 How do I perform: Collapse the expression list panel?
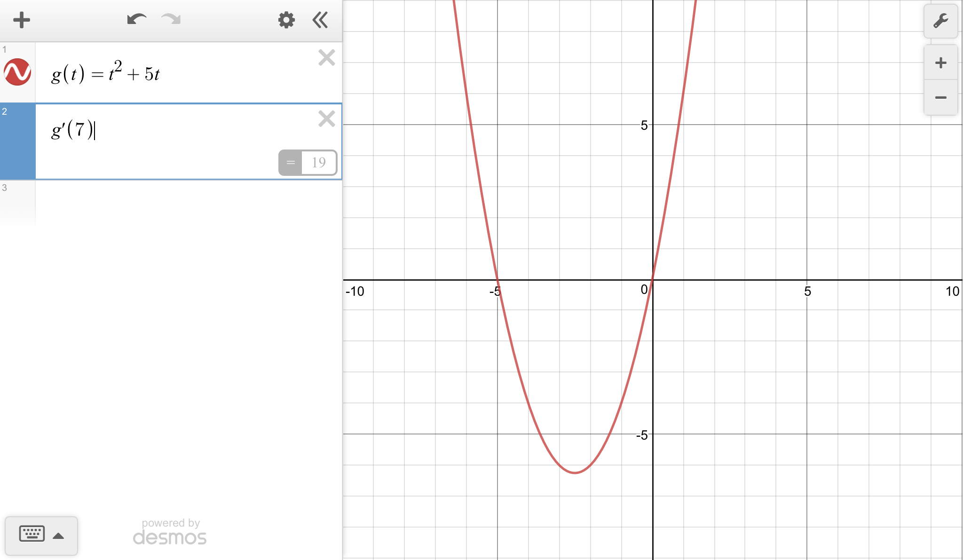point(320,20)
